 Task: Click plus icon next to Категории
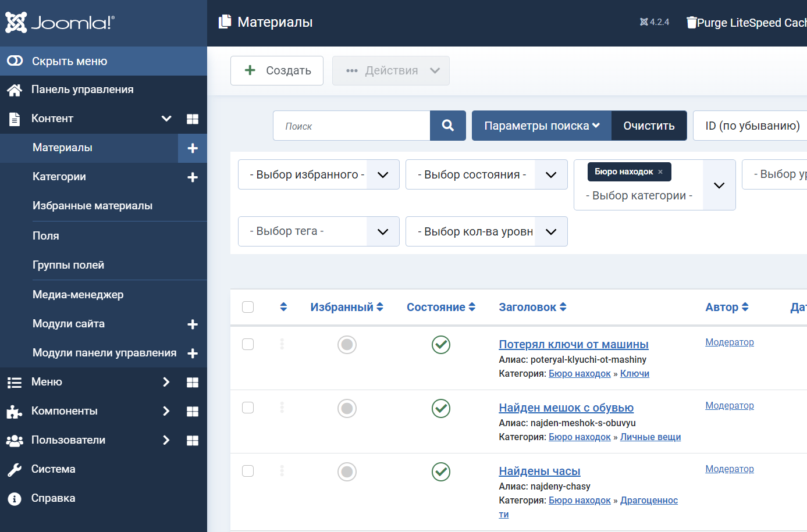tap(193, 177)
